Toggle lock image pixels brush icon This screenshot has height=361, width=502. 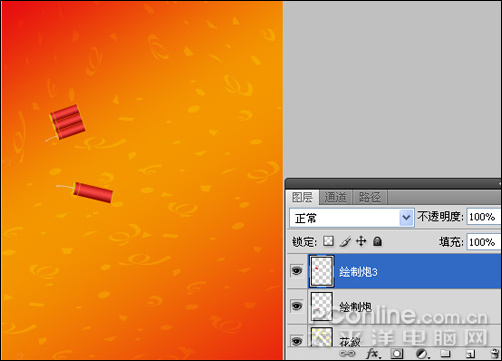[345, 241]
